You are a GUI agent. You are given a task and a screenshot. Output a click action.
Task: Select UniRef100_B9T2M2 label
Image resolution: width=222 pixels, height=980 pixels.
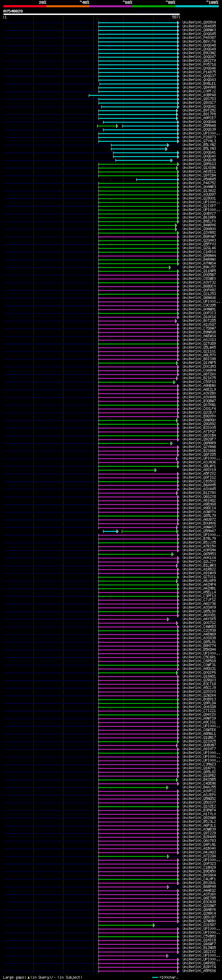[199, 110]
